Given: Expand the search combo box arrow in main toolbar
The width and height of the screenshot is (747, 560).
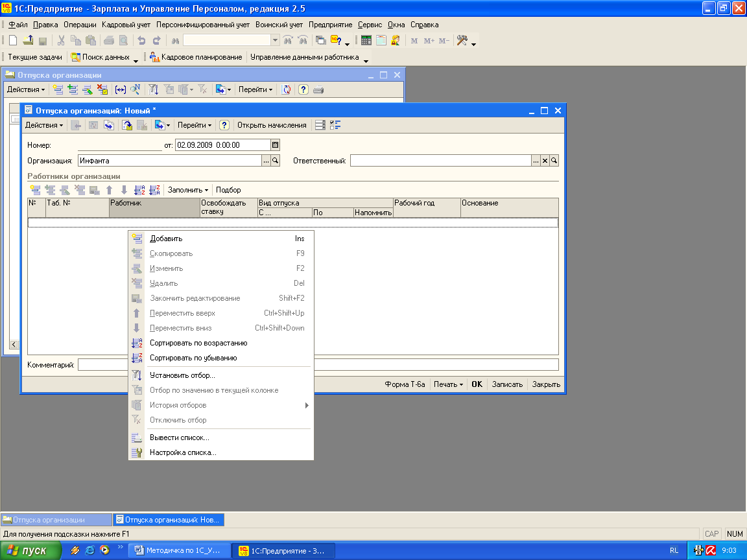Looking at the screenshot, I should point(275,40).
